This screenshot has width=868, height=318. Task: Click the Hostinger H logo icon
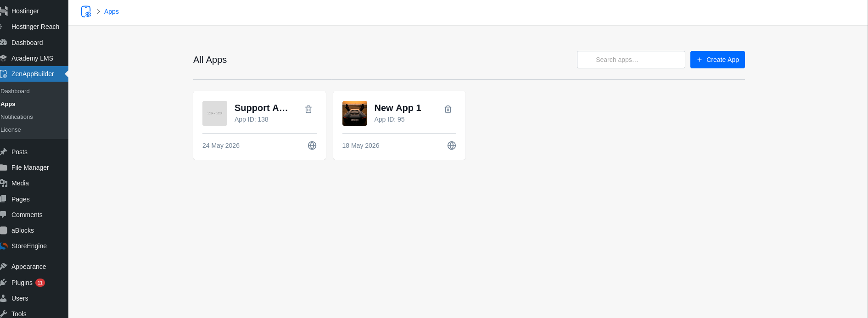tap(4, 11)
